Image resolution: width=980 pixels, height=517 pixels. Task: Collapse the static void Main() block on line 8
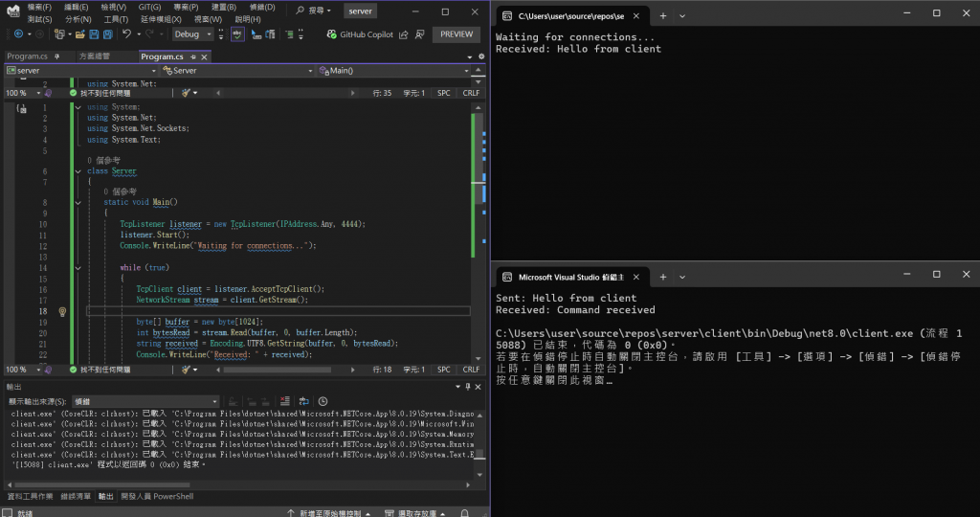78,203
